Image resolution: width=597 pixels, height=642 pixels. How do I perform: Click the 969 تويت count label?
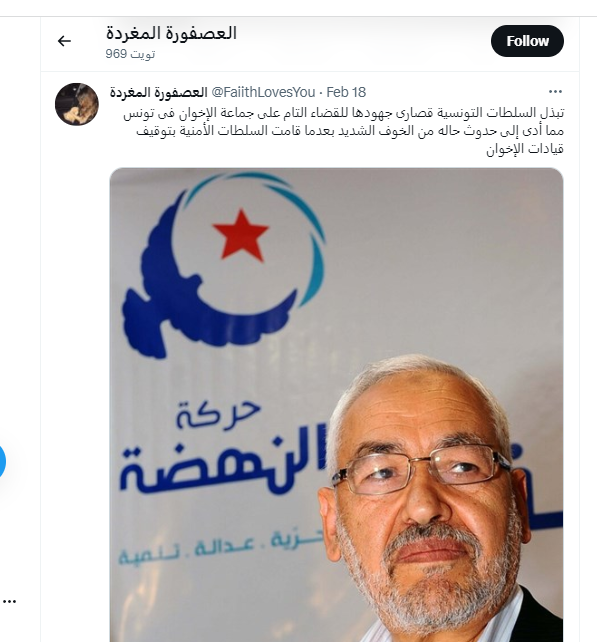[130, 54]
